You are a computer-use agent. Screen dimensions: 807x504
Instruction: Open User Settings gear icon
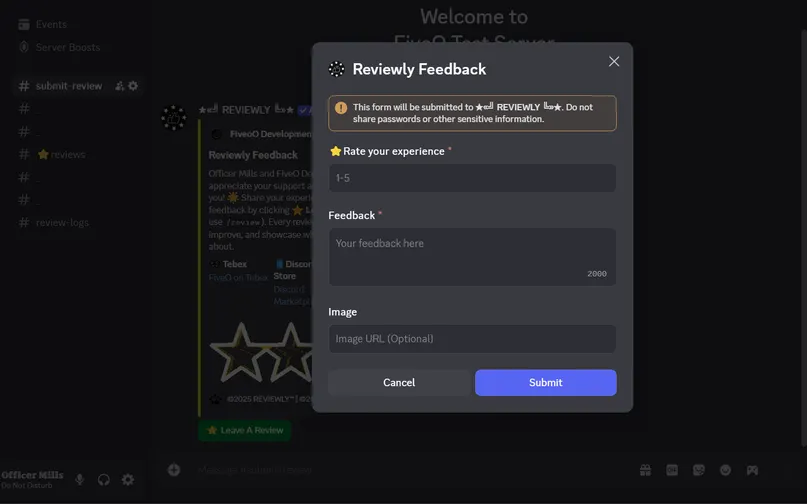coord(128,480)
